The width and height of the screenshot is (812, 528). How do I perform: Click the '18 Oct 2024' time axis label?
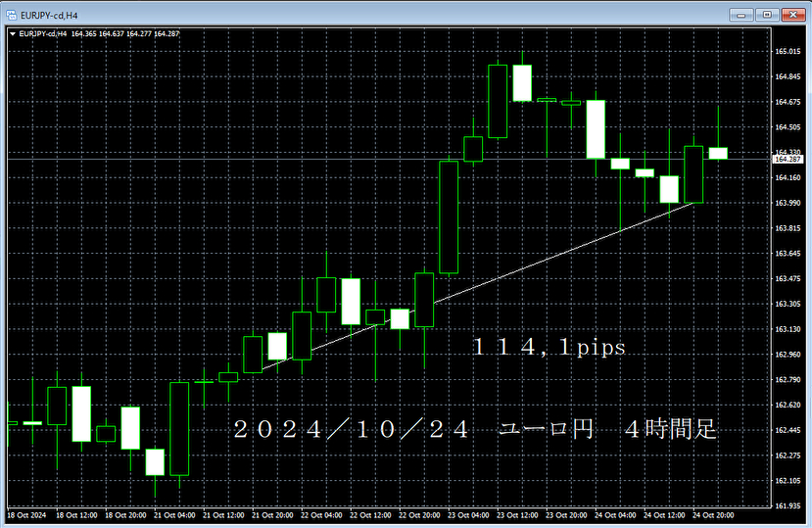pyautogui.click(x=26, y=515)
